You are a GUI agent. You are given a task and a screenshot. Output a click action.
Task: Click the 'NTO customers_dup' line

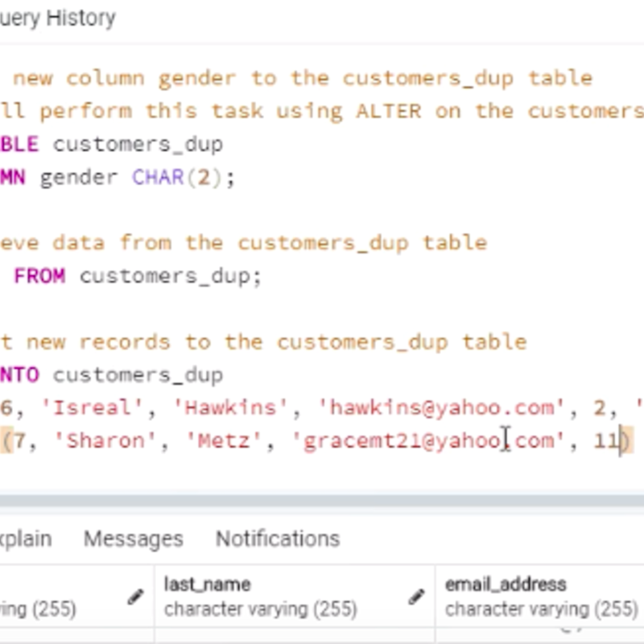[111, 375]
